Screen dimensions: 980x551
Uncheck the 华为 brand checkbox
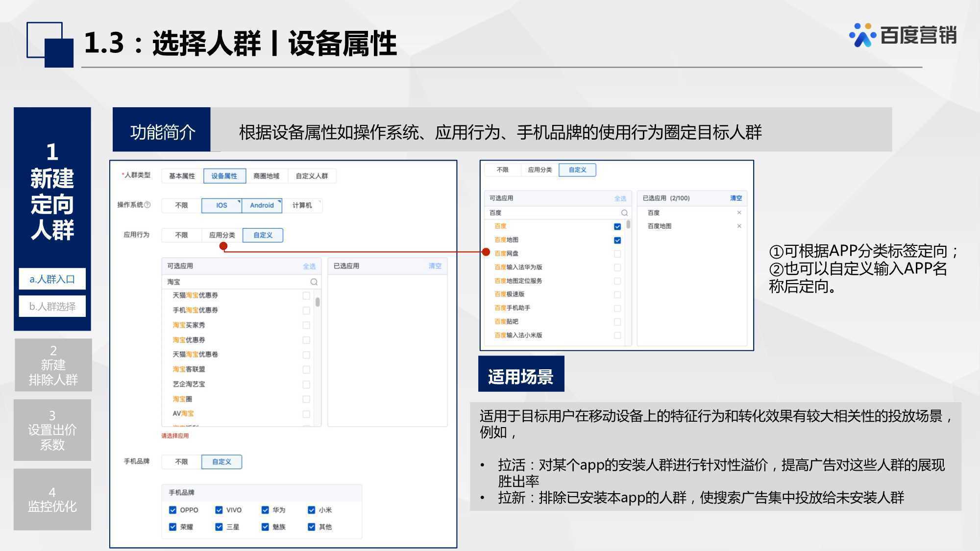click(x=265, y=510)
